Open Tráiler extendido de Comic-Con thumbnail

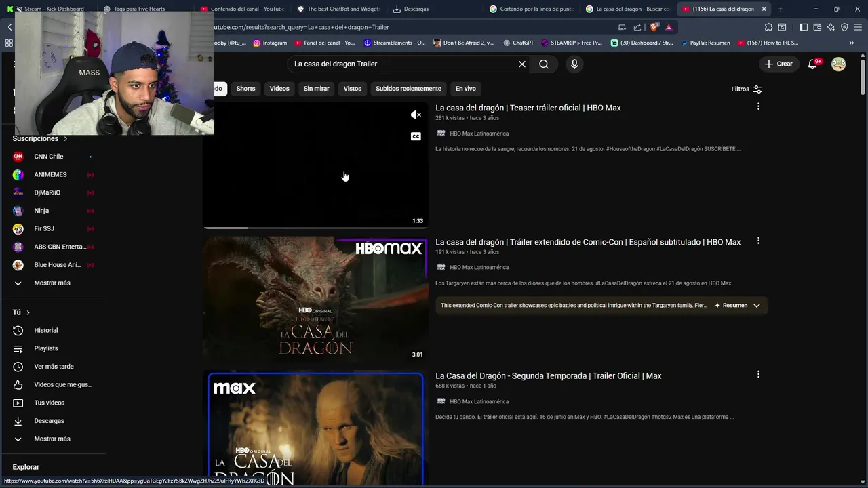click(315, 299)
